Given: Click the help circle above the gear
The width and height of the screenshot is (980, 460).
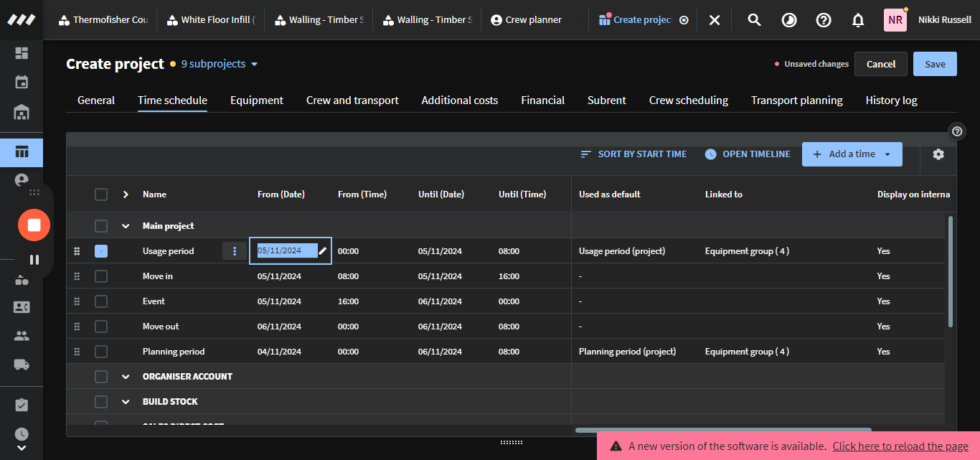Looking at the screenshot, I should click(957, 131).
